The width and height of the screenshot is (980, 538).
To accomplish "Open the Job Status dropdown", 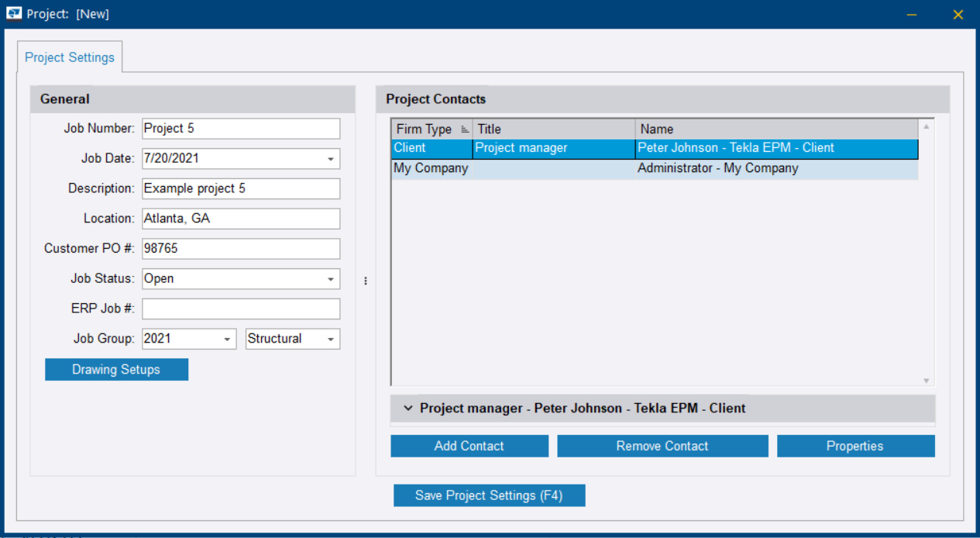I will pyautogui.click(x=331, y=279).
